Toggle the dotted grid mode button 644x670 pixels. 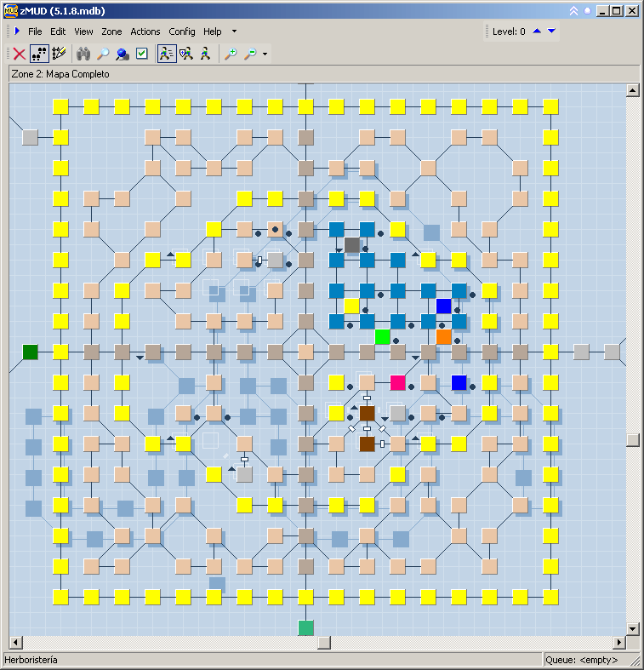pos(39,54)
